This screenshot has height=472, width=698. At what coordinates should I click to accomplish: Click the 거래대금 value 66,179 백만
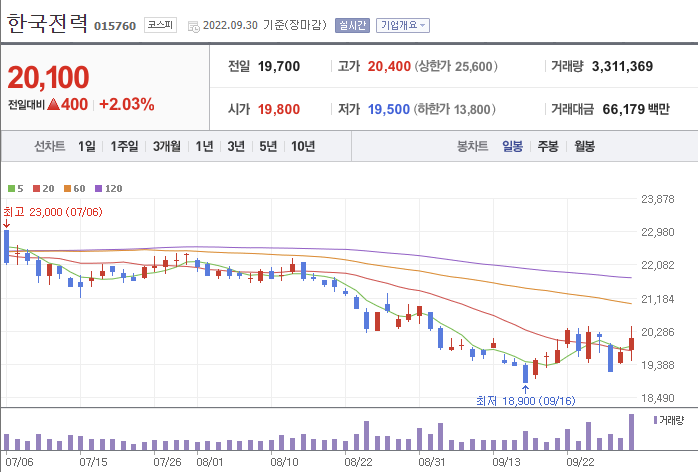636,109
